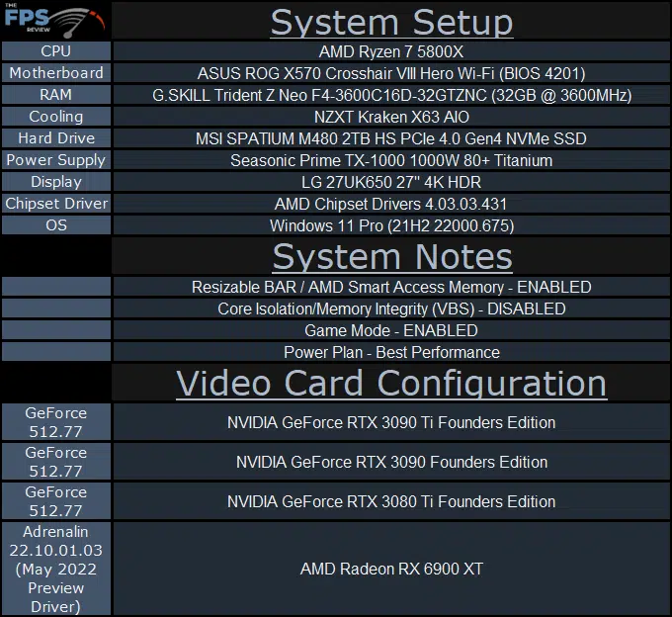Click the Resizable BAR ENABLED note
The height and width of the screenshot is (617, 672).
click(x=391, y=287)
